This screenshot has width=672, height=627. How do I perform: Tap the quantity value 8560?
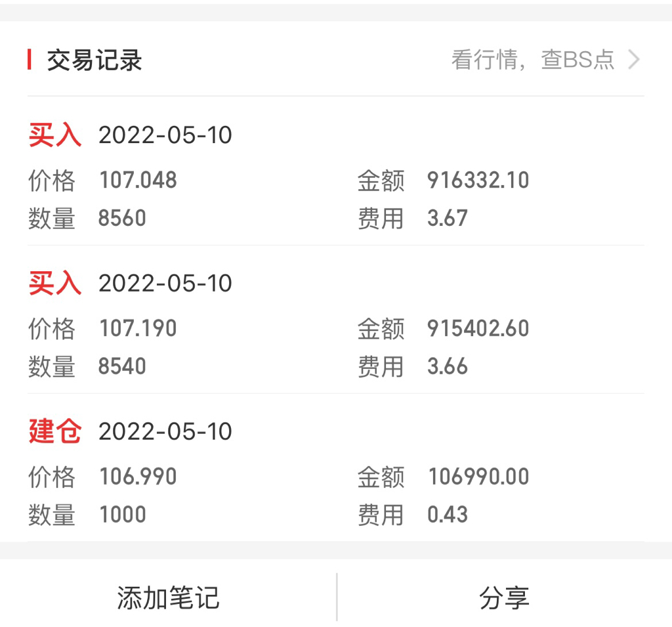tap(122, 218)
